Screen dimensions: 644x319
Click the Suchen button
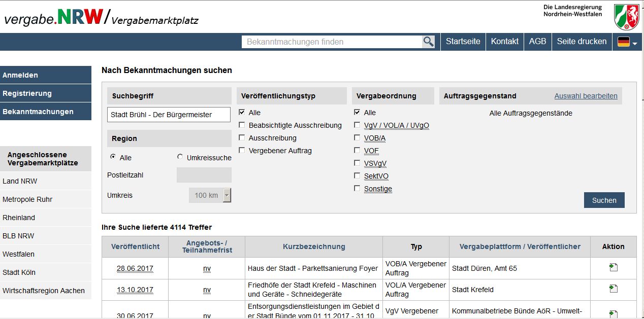click(604, 200)
